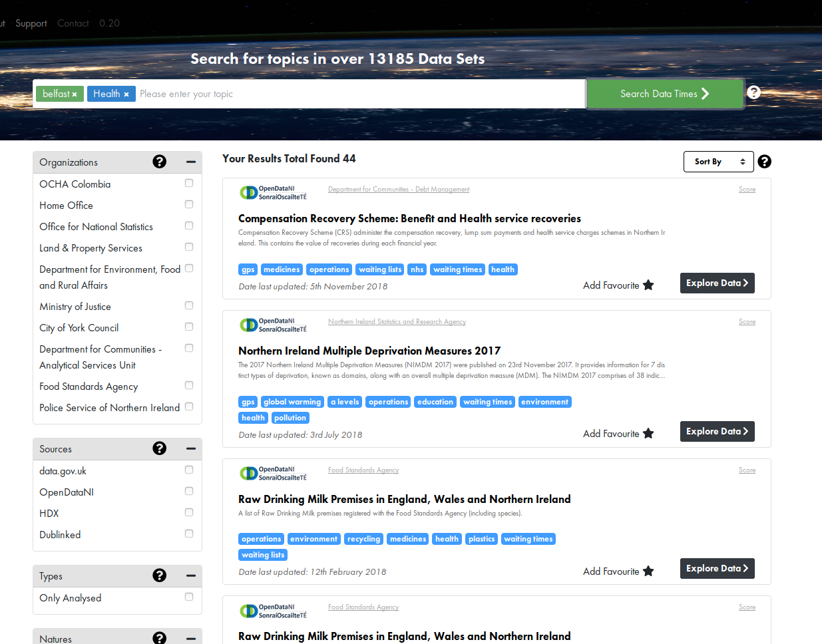822x644 pixels.
Task: Open Northern Ireland Statistics and Research Agency link
Action: pyautogui.click(x=397, y=322)
